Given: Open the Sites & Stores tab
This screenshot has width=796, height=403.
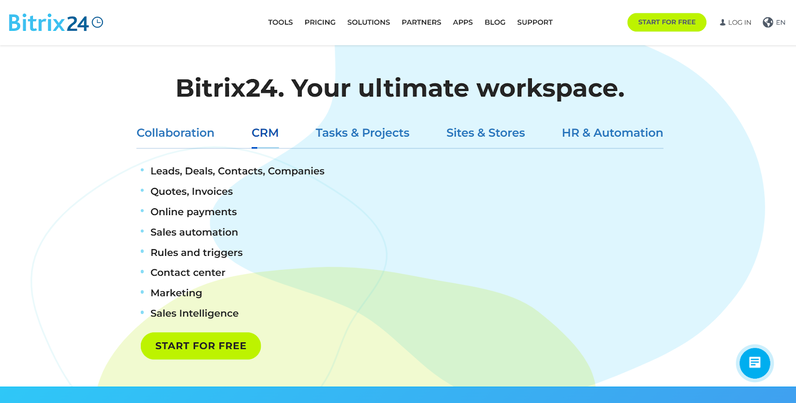Looking at the screenshot, I should (485, 133).
